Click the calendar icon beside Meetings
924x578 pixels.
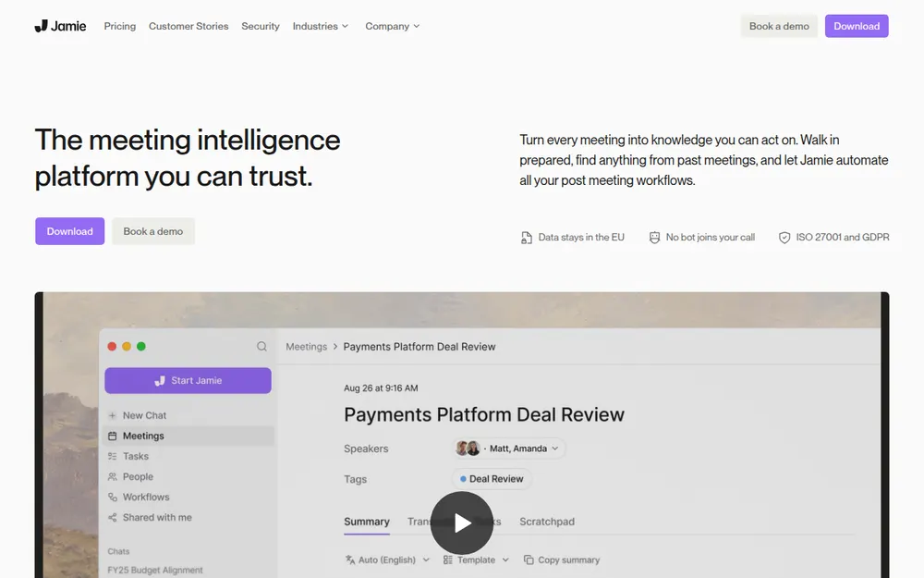coord(112,436)
